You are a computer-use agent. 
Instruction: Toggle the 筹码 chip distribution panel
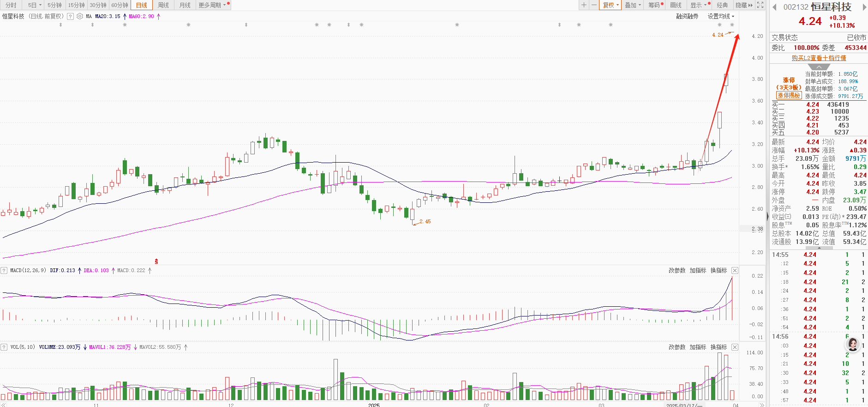[x=655, y=5]
